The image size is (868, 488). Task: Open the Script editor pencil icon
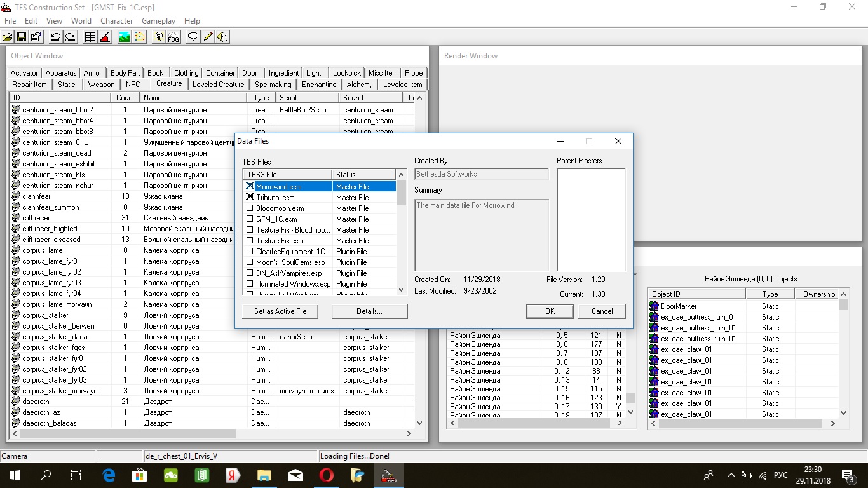(208, 37)
